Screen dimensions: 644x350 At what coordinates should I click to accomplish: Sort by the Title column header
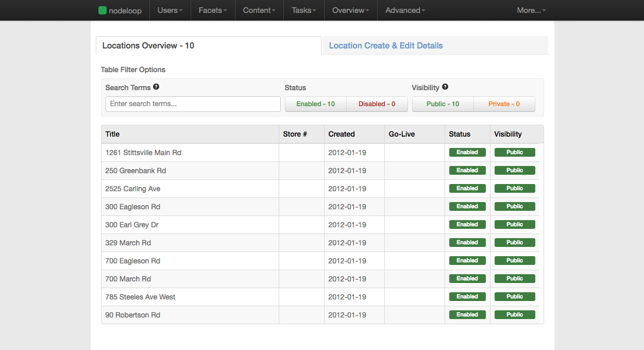190,134
